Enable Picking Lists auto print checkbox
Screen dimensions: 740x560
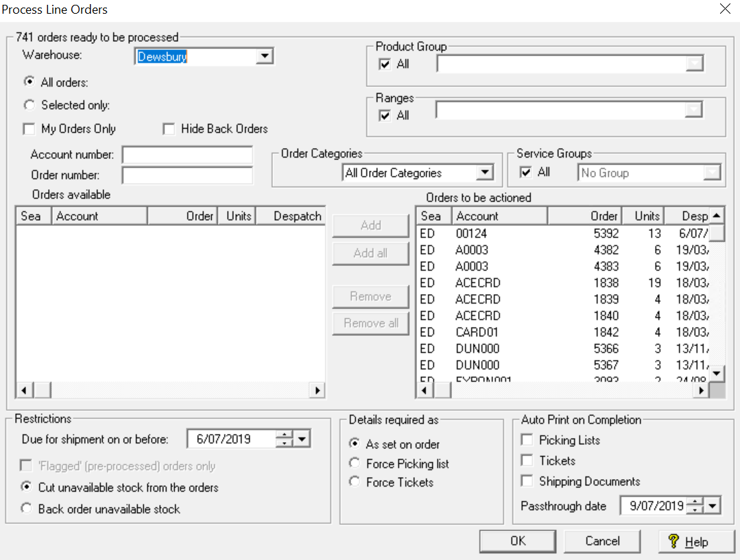pos(527,439)
